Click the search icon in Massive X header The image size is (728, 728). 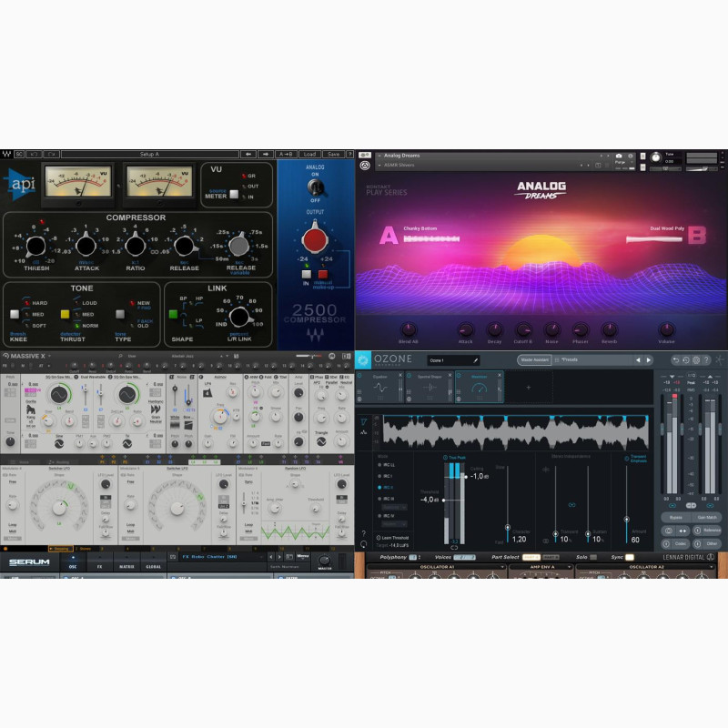[120, 356]
